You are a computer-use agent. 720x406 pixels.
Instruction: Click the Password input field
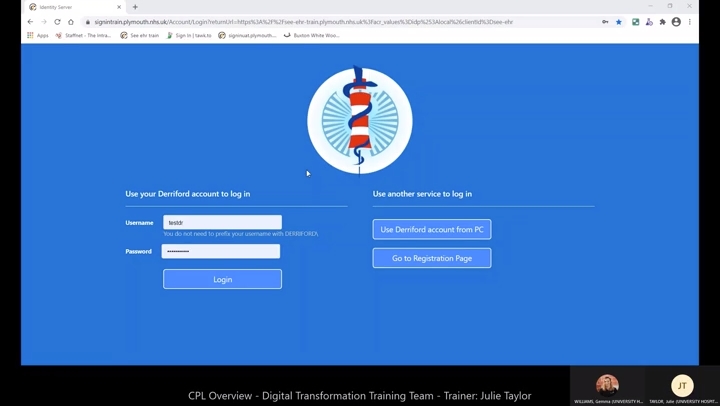[x=221, y=251]
